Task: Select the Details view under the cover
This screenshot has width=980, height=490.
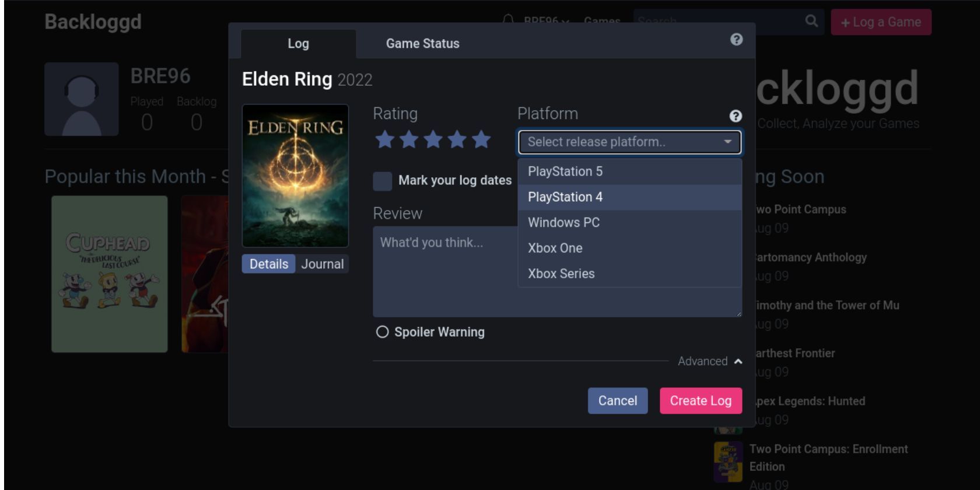Action: tap(269, 264)
